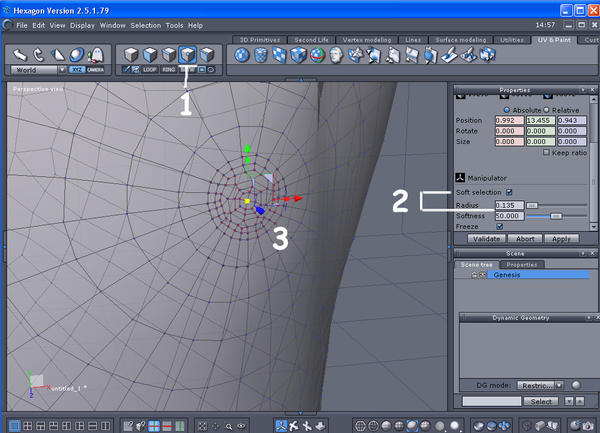
Task: Uncheck the Freeze checkbox
Action: tap(499, 226)
